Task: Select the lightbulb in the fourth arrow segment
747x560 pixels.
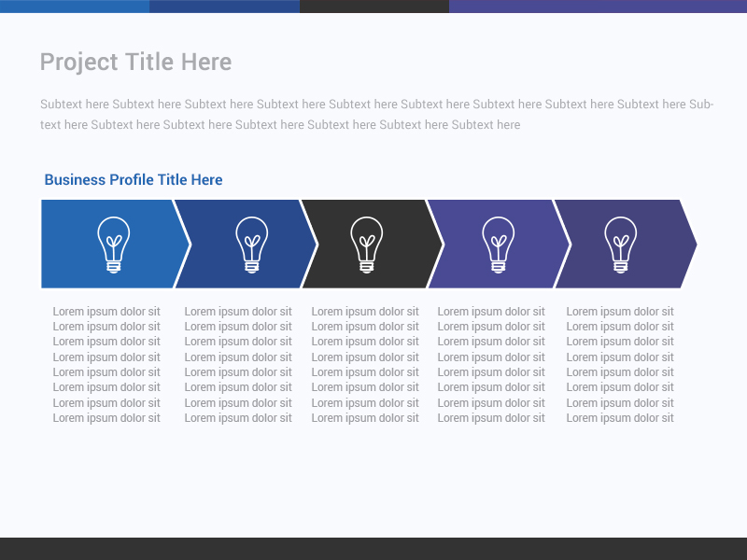Action: (499, 244)
